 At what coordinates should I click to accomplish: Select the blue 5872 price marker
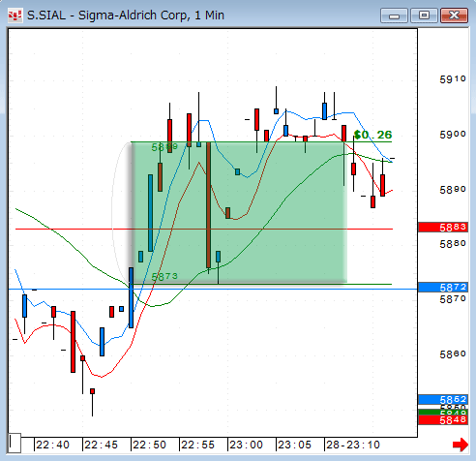(443, 287)
